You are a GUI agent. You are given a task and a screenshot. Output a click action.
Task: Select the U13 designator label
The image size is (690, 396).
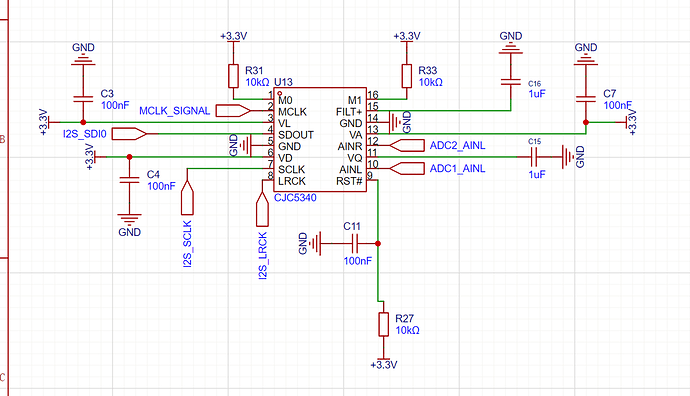283,82
